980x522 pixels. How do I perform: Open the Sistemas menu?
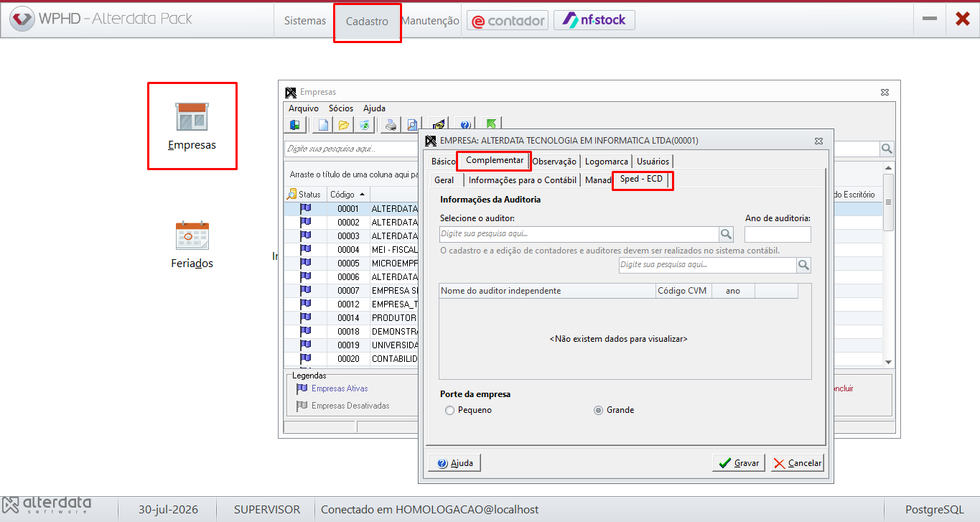click(x=305, y=21)
